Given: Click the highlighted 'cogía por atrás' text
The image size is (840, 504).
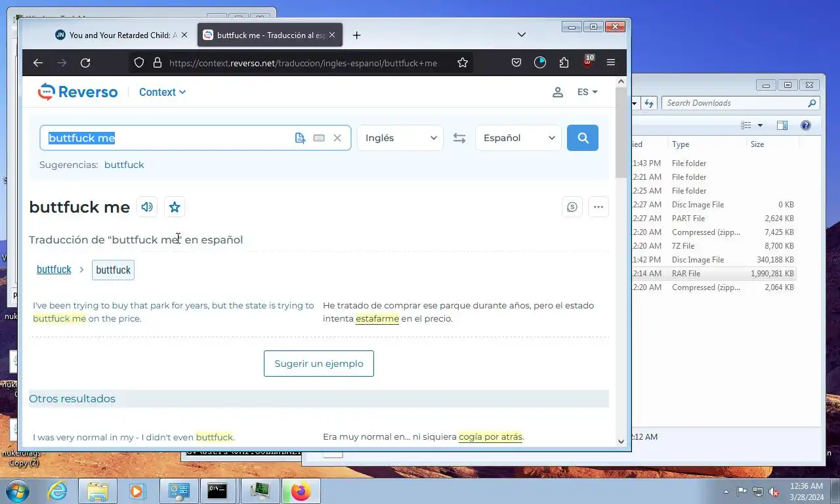Looking at the screenshot, I should (x=490, y=437).
